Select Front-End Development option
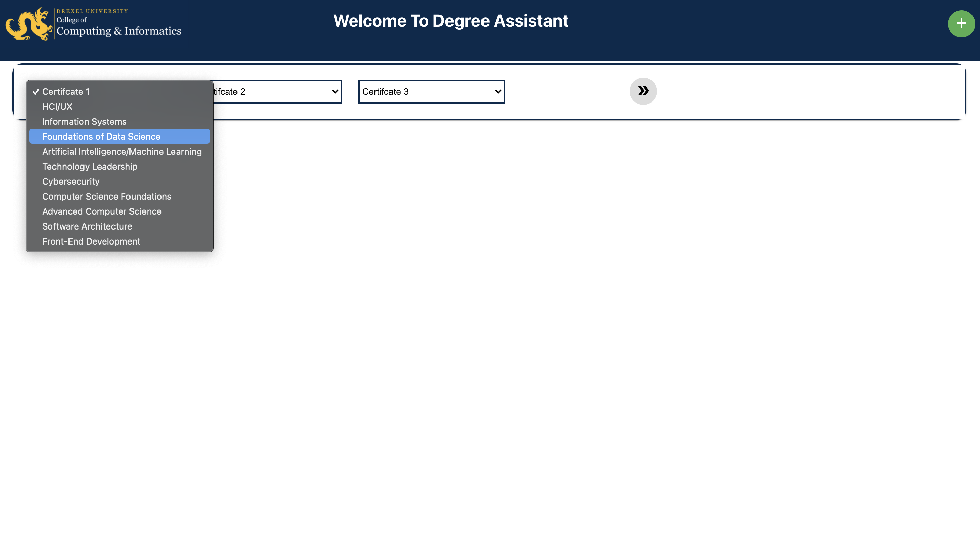Screen dimensions: 980x534 tap(91, 241)
